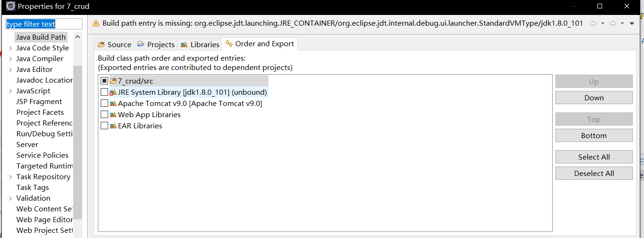The image size is (644, 238).
Task: Enable export for Apache Tomcat v9.0
Action: (104, 104)
